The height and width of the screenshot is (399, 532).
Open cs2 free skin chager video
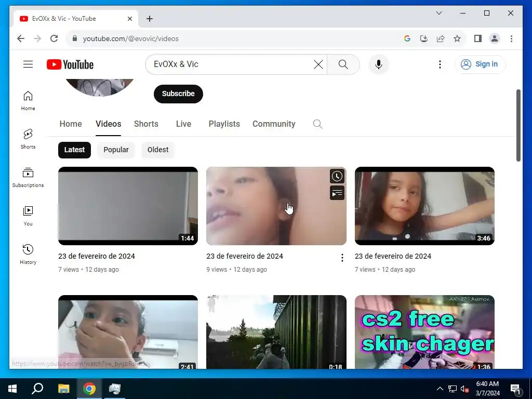coord(424,332)
